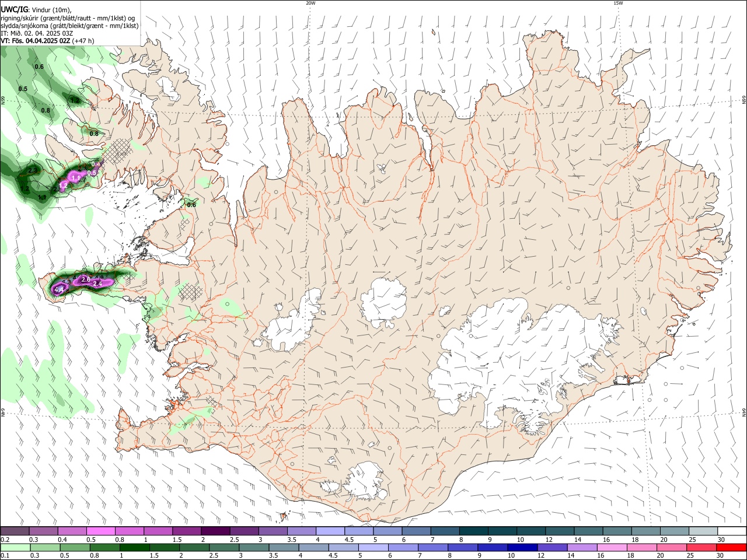Click the palest green 0.1 rain legend swatch
The width and height of the screenshot is (747, 560).
[15, 547]
